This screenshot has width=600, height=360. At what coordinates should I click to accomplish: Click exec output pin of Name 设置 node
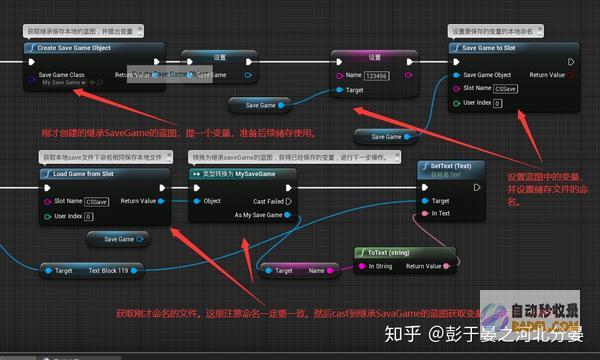point(409,62)
